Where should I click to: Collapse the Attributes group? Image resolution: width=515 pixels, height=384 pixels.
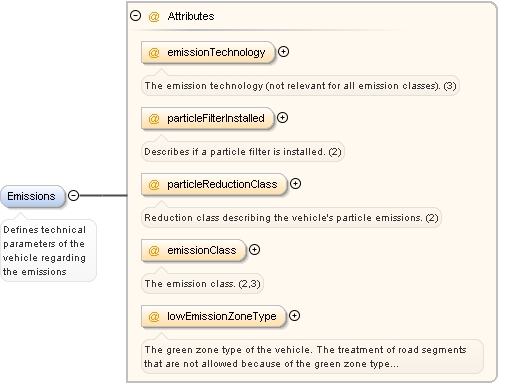(x=135, y=16)
